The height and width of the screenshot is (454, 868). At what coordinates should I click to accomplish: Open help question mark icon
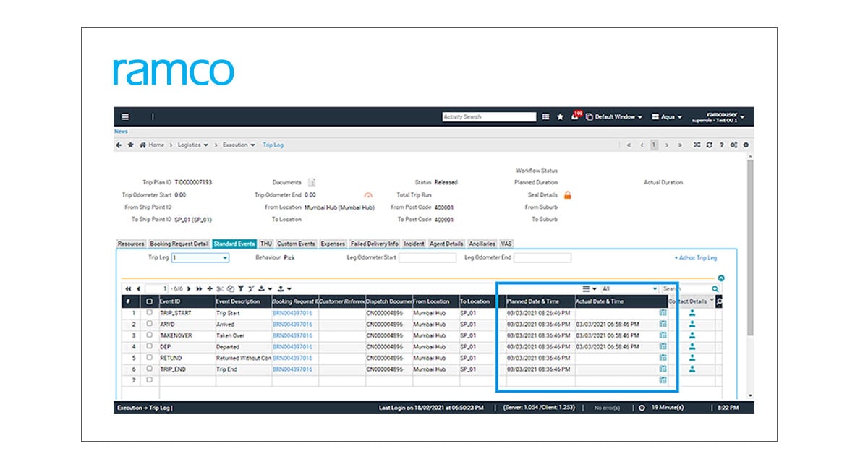point(721,145)
